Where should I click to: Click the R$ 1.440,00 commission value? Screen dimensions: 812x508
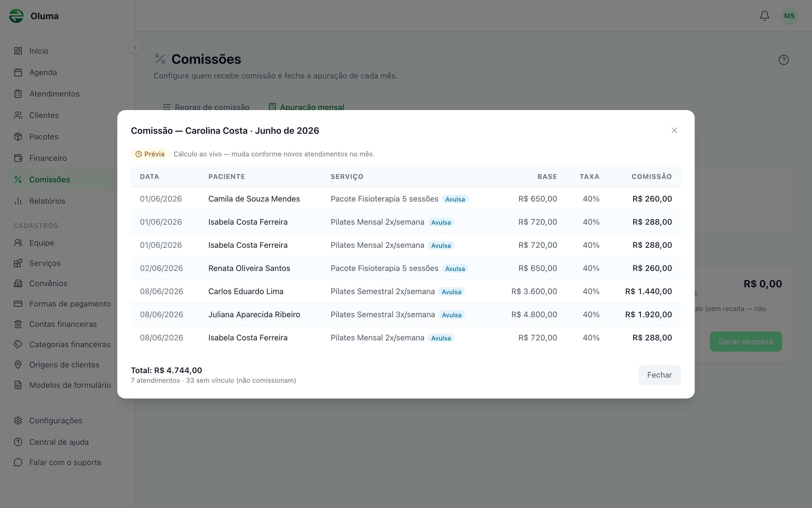click(648, 292)
